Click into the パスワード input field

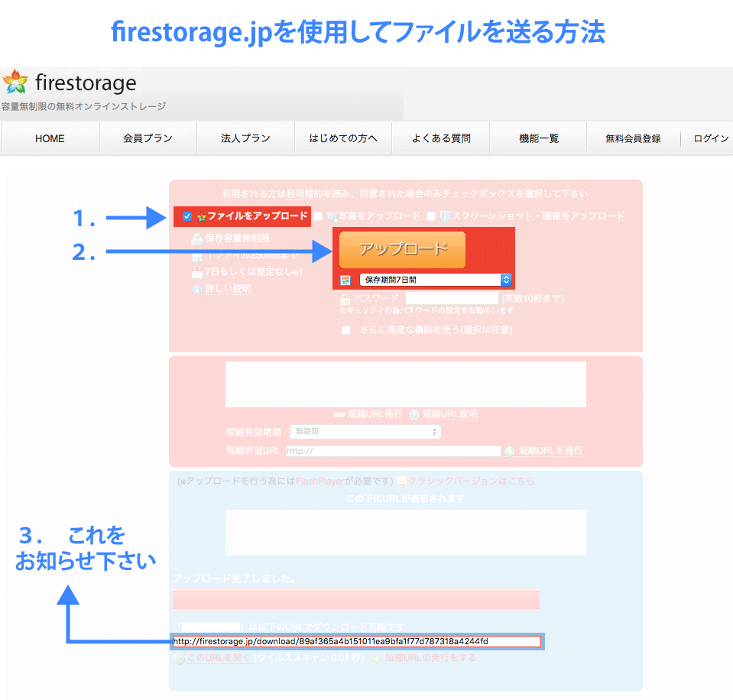click(x=452, y=298)
